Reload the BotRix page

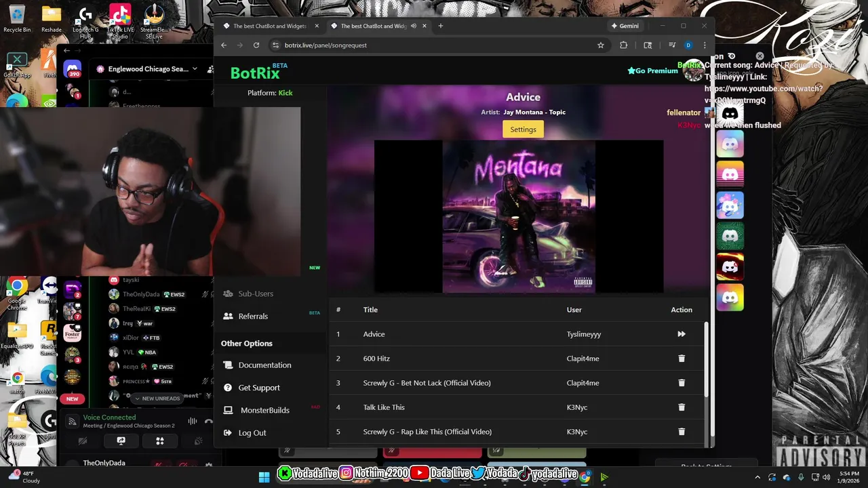[256, 45]
